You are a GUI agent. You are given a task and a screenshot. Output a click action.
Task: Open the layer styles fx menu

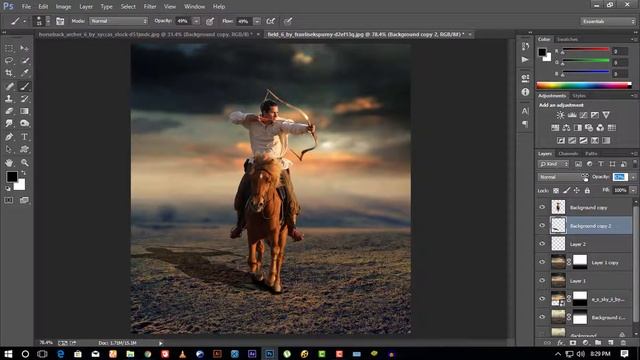point(560,343)
